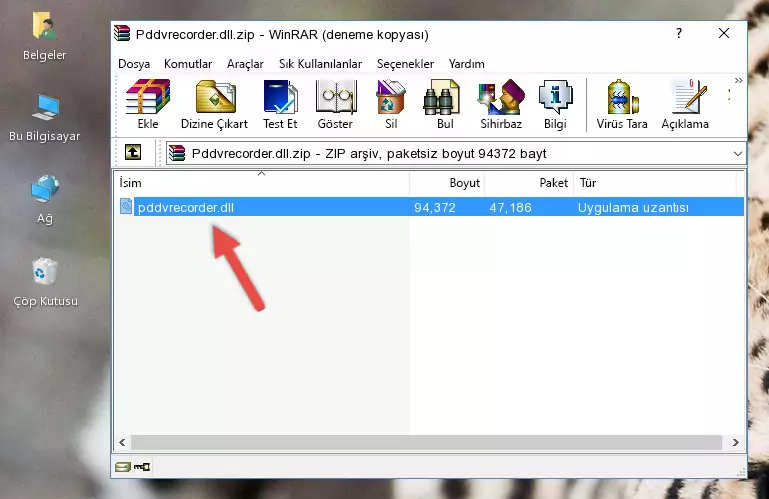Expand the hidden toolbar buttons chevron

(x=739, y=80)
